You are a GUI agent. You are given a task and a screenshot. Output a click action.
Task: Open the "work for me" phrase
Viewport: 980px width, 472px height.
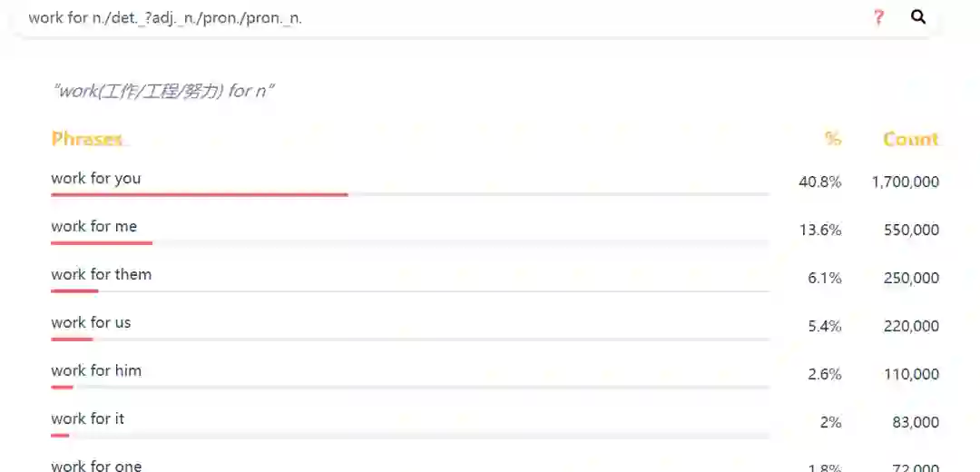pyautogui.click(x=94, y=226)
